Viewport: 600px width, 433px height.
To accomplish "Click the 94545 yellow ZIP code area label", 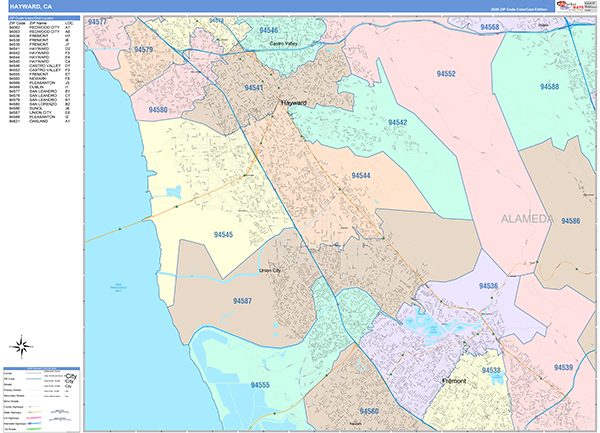I will click(224, 234).
